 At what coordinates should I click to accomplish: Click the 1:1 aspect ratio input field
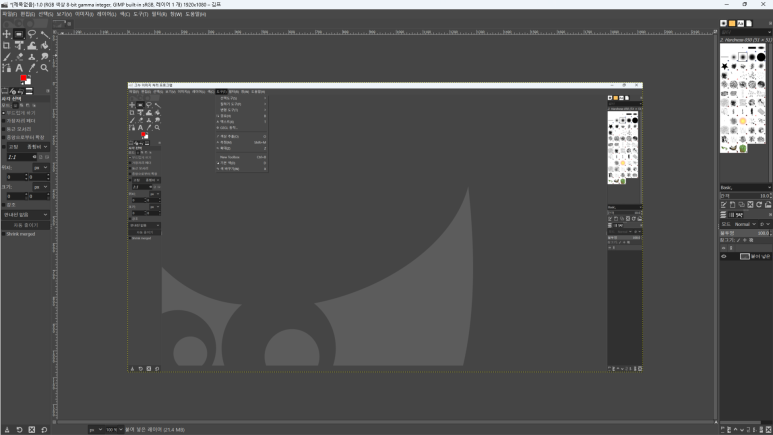tap(22, 157)
